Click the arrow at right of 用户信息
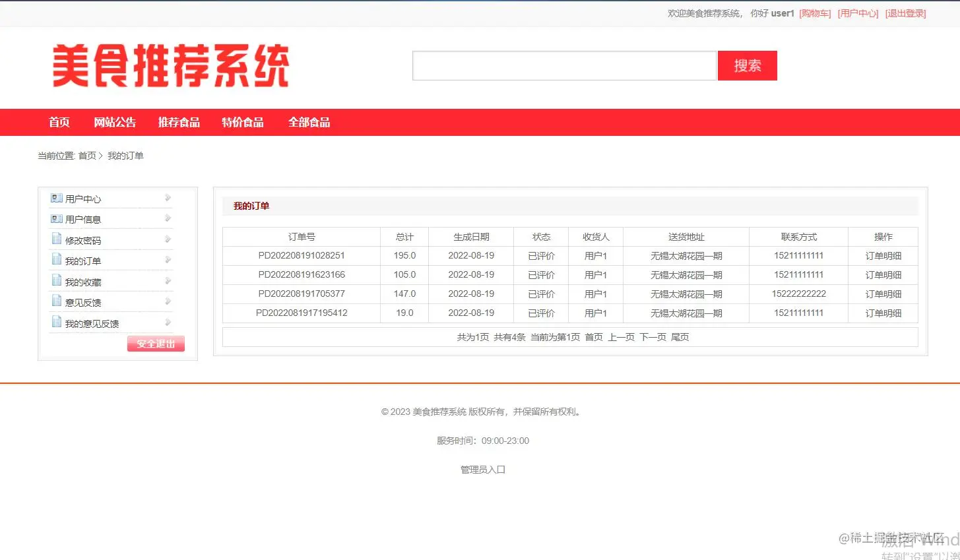 [x=168, y=218]
